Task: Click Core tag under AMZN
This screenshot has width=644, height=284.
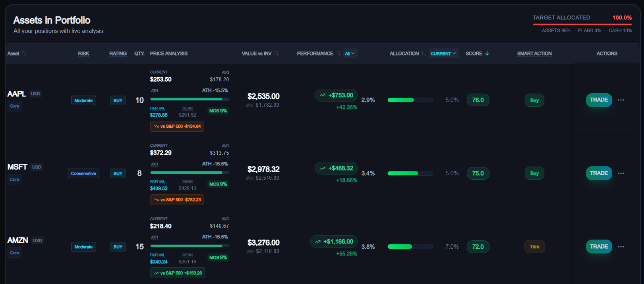Action: [x=15, y=253]
